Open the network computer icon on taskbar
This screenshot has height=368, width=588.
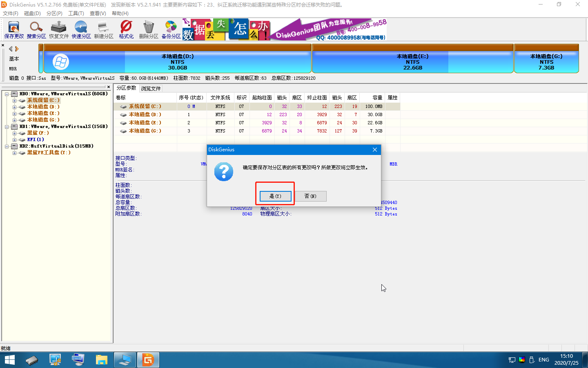coord(55,360)
